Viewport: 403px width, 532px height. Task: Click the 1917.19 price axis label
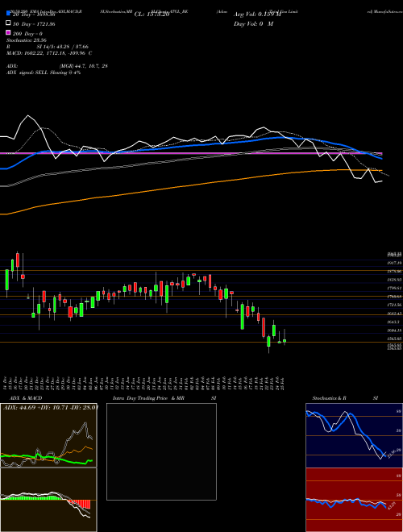pyautogui.click(x=395, y=263)
